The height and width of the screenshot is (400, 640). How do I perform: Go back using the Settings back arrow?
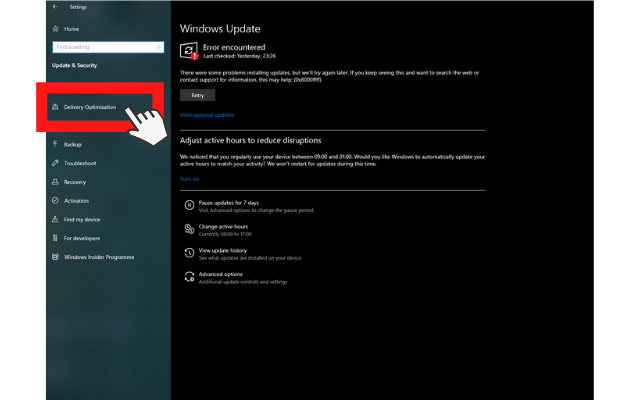click(55, 7)
